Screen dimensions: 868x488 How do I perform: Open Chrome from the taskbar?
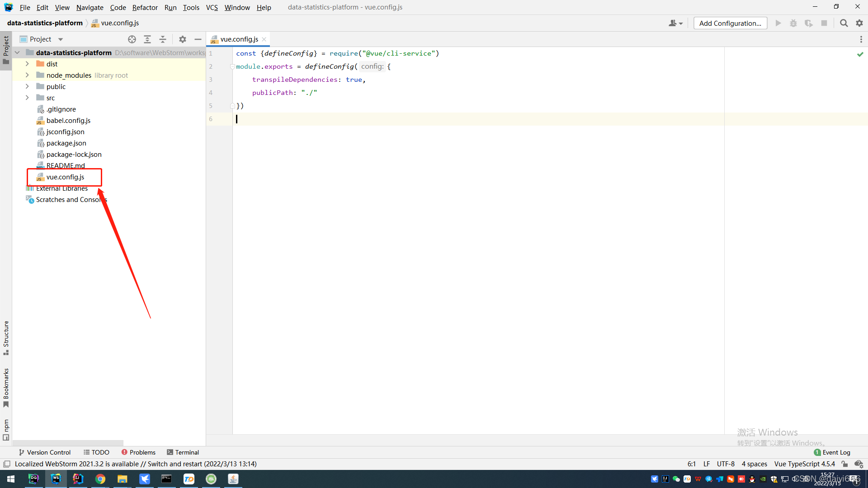coord(100,479)
